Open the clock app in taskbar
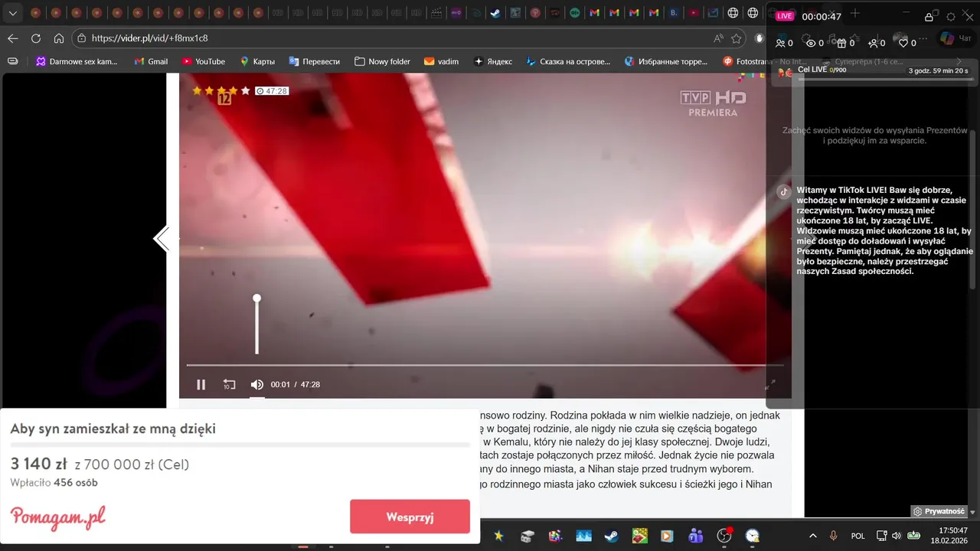The height and width of the screenshot is (551, 980). click(753, 536)
